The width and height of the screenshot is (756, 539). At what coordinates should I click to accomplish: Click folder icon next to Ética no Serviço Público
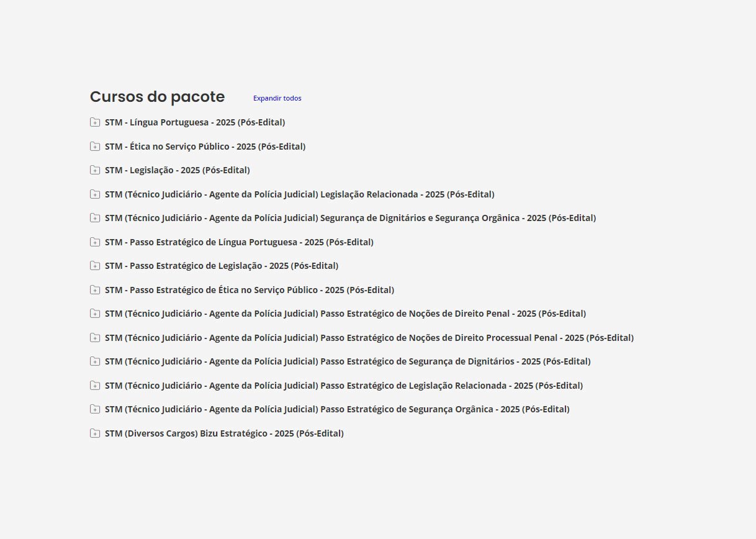click(x=95, y=147)
